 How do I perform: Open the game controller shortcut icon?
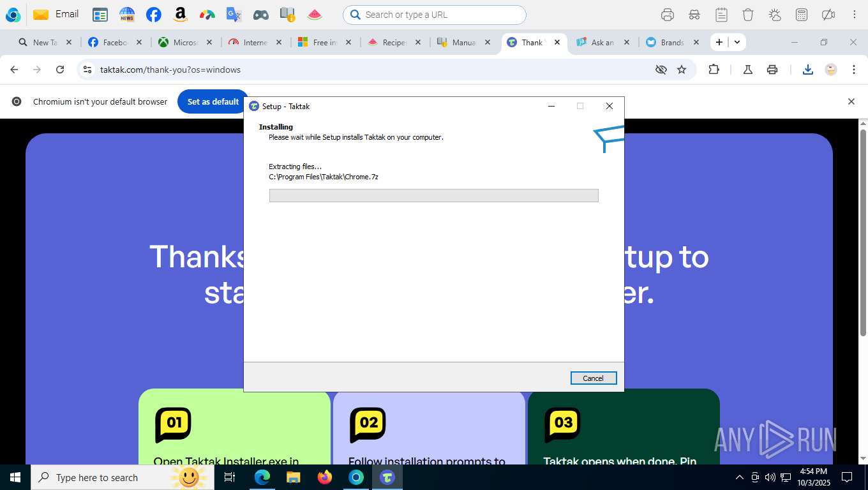[260, 15]
